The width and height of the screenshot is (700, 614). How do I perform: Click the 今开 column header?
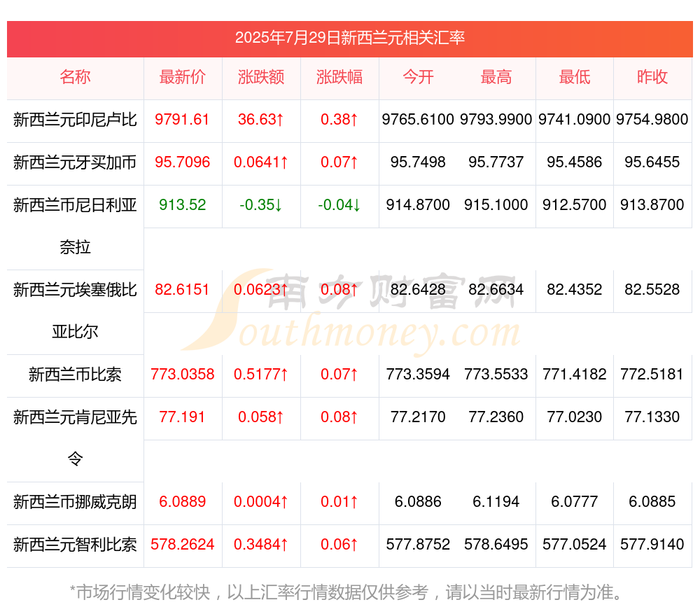click(x=418, y=77)
